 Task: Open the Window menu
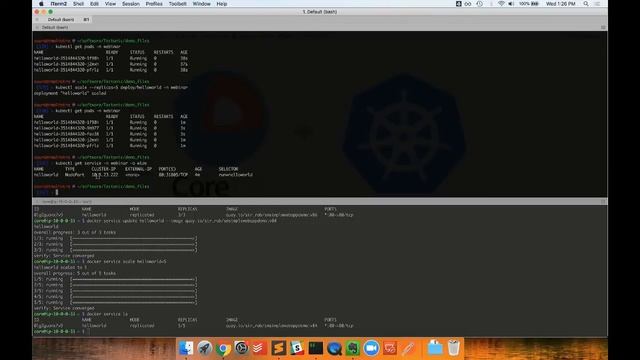201,4
